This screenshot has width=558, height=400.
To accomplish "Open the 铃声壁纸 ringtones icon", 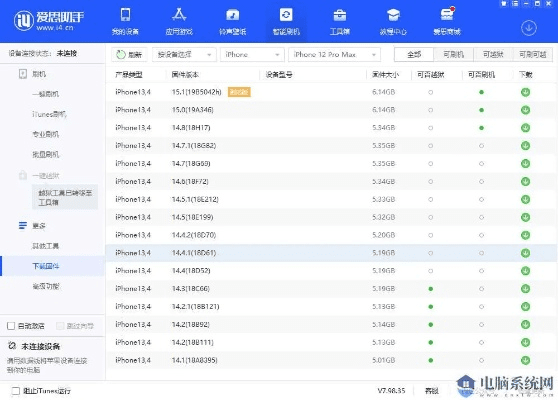I will pos(233,15).
